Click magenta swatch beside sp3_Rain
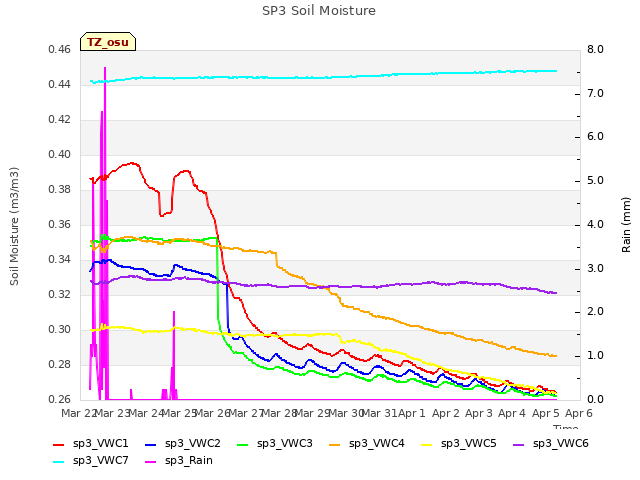Viewport: 640px width, 480px height. click(x=151, y=462)
